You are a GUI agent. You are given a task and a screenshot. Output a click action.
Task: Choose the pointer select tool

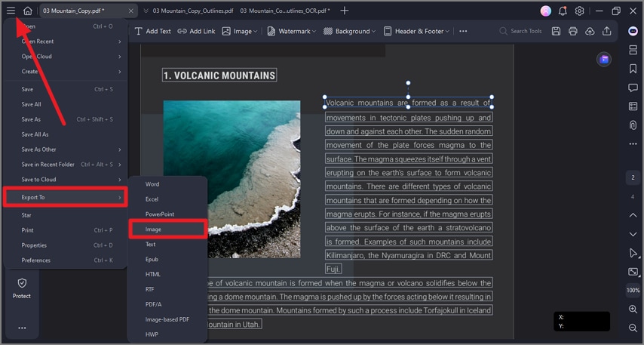click(x=633, y=253)
